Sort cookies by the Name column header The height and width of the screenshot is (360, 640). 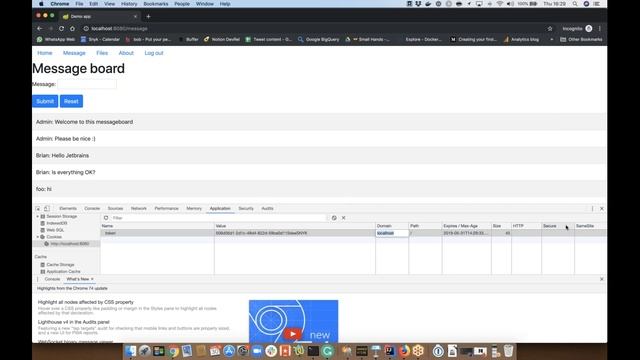[x=157, y=226]
